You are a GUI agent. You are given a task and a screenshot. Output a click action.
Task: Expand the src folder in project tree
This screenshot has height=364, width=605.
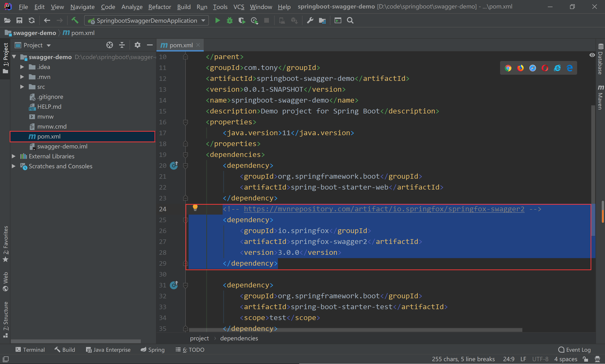[22, 87]
